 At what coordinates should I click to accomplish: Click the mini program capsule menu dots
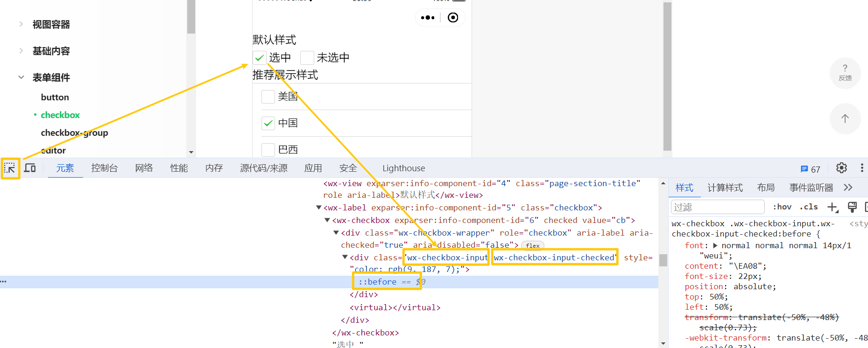(427, 18)
